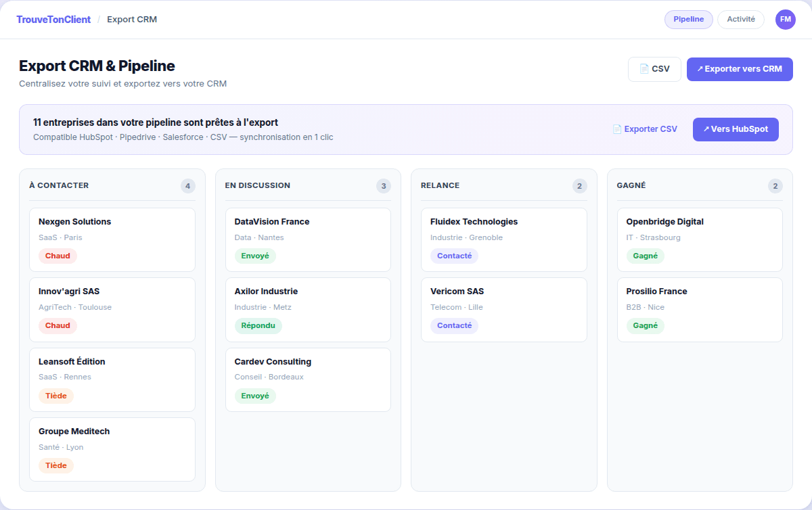The width and height of the screenshot is (812, 510).
Task: Open the Prosilio France card
Action: coord(700,310)
